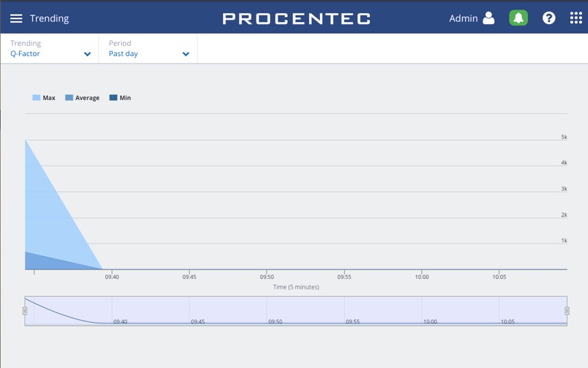This screenshot has height=368, width=588.
Task: Click the Past day period value
Action: pyautogui.click(x=123, y=53)
